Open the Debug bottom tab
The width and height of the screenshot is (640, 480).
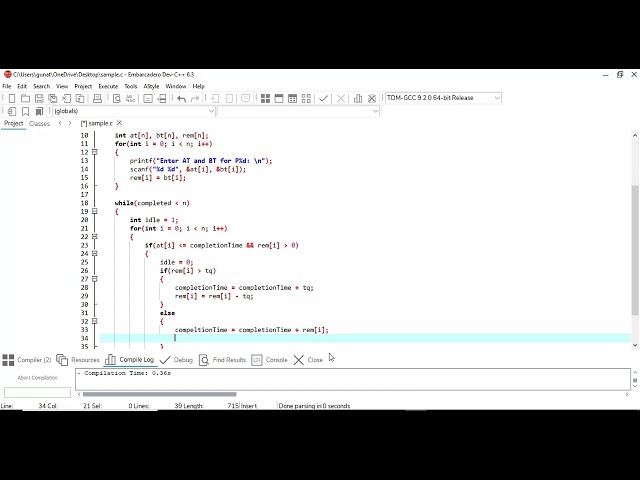coord(176,360)
